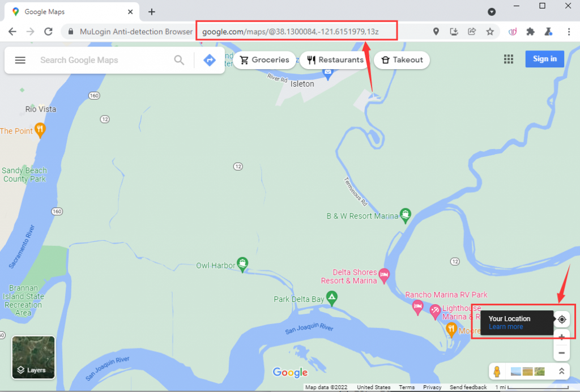Open Learn more in location tooltip

(506, 327)
